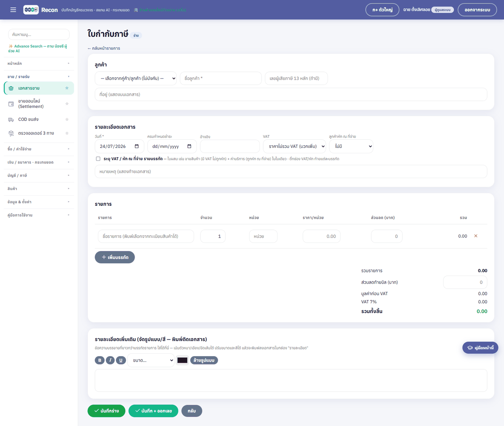Click the ออกจากระบบ logout button
Screen dimensions: 504x426
click(477, 10)
